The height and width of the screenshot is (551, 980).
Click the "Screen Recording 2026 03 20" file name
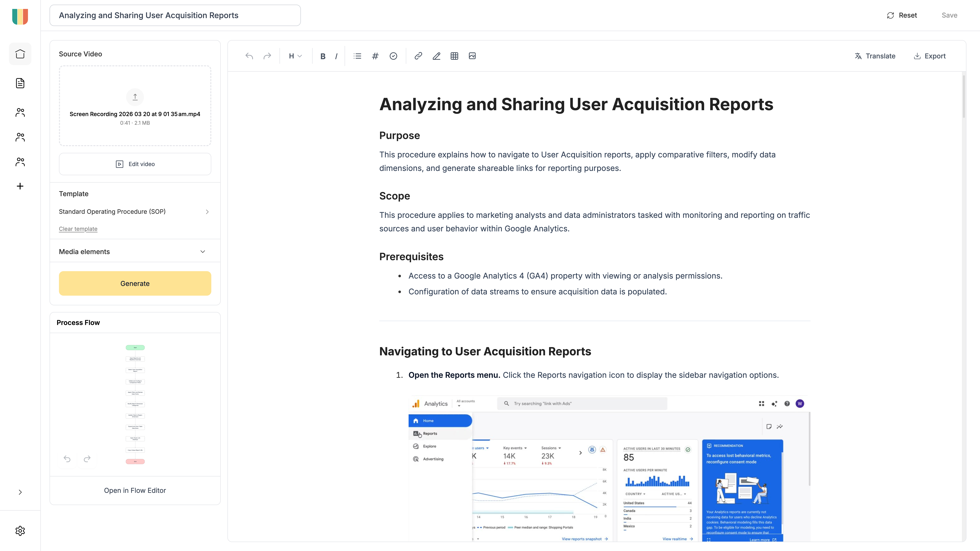pyautogui.click(x=135, y=114)
